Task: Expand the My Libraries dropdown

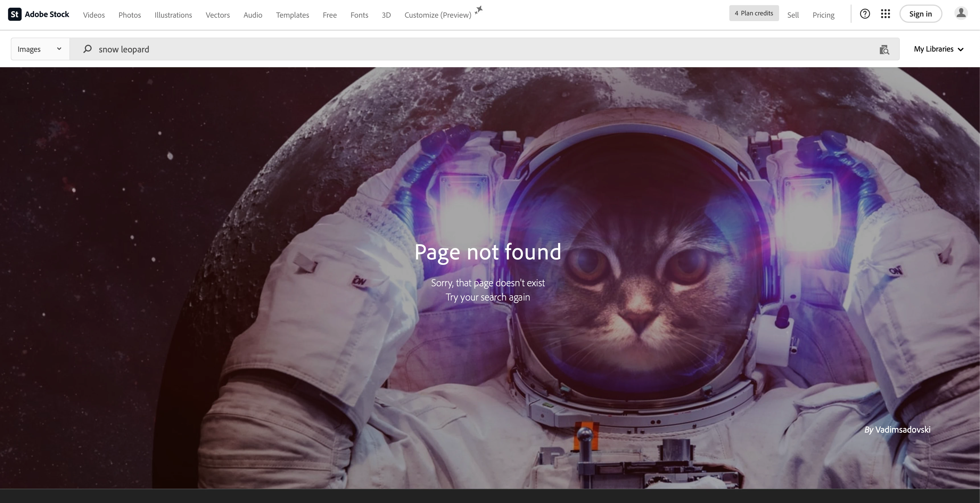Action: (938, 49)
